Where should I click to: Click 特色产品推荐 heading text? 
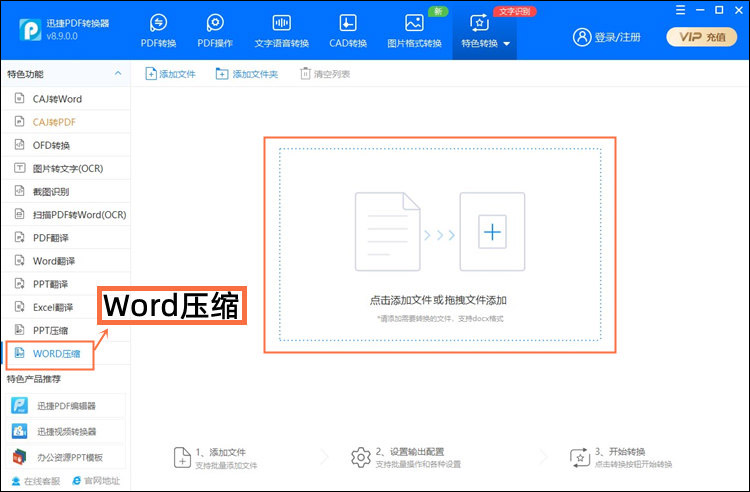click(x=33, y=379)
